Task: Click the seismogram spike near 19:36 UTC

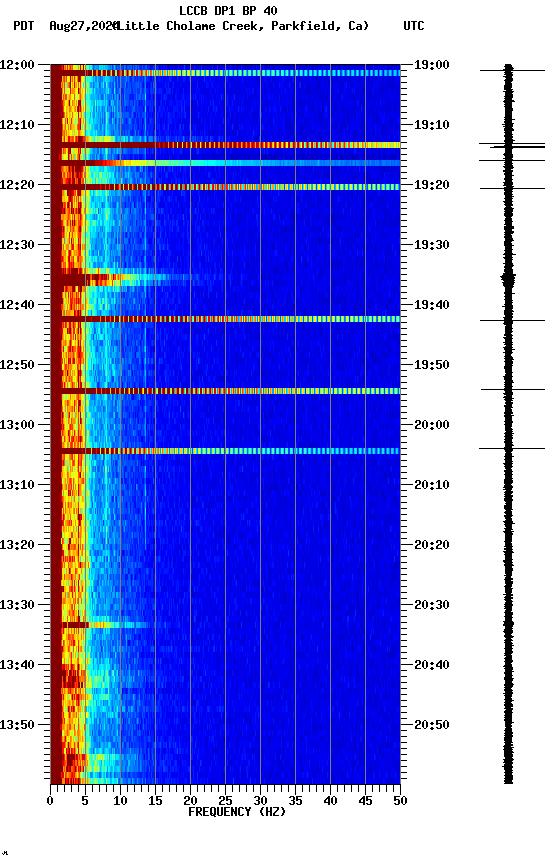Action: tap(508, 279)
